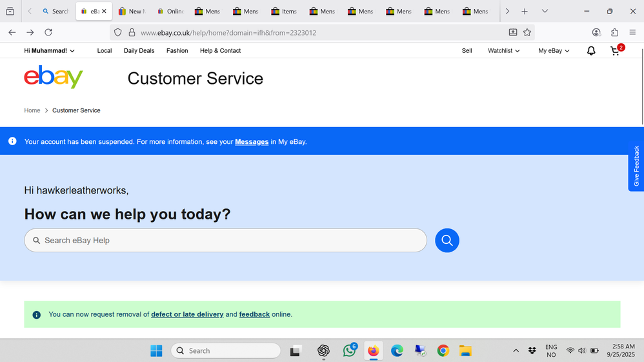Open the notifications bell
644x362 pixels.
(x=591, y=50)
